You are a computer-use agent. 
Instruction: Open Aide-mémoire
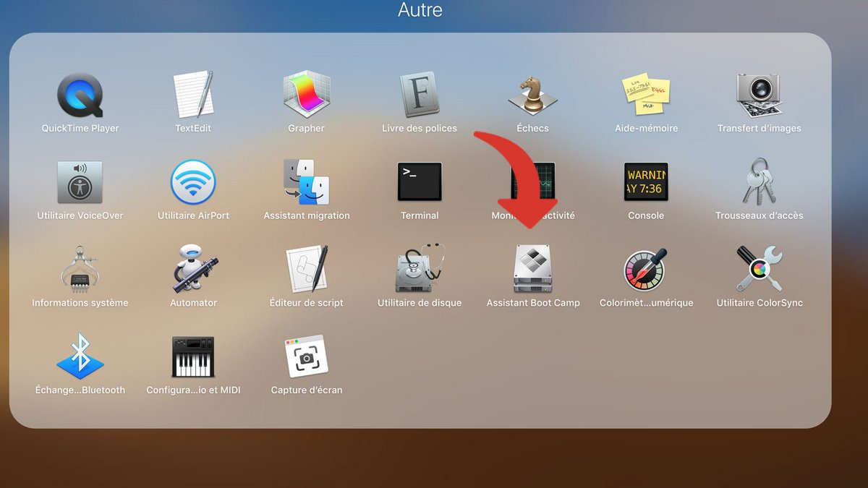pos(646,98)
